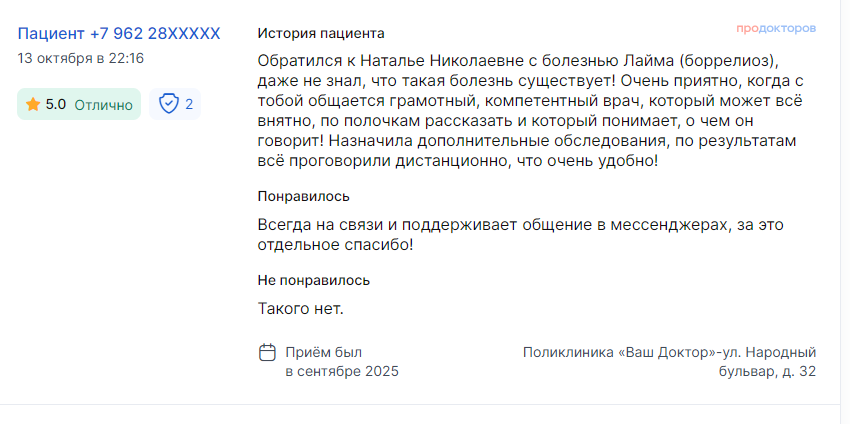Click the number 2 beside shield badge
This screenshot has width=850, height=424.
point(189,104)
